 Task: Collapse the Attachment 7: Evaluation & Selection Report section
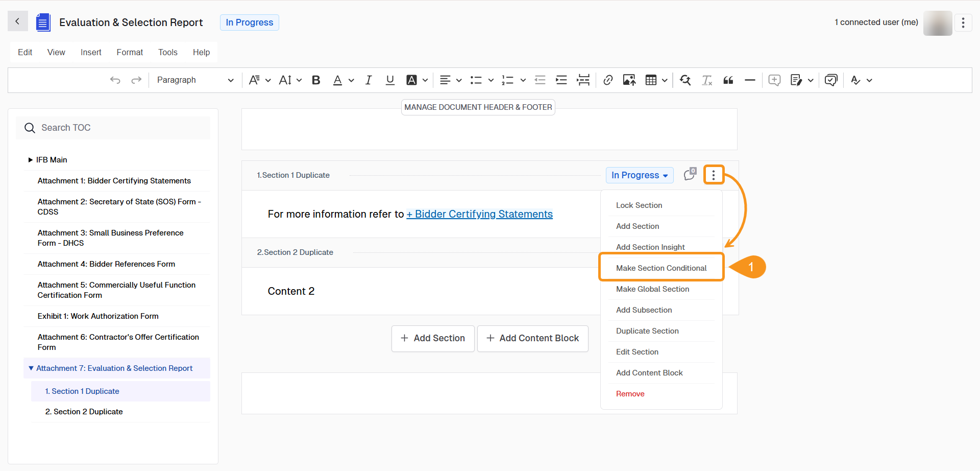pyautogui.click(x=31, y=368)
